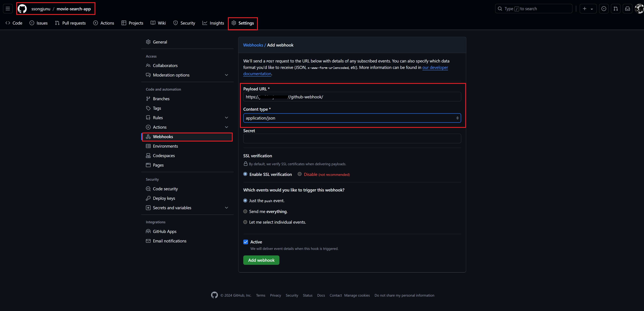Open the Content type dropdown
The height and width of the screenshot is (311, 644).
click(x=352, y=118)
